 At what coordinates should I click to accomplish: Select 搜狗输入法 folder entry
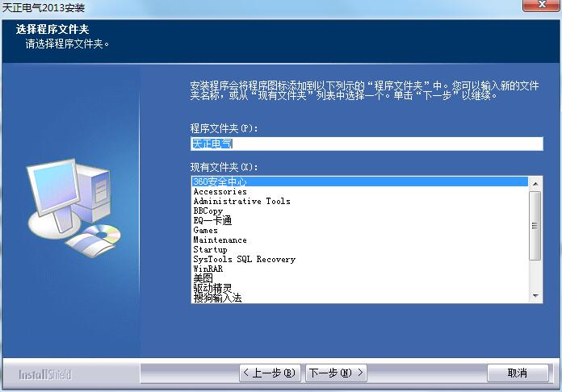pyautogui.click(x=217, y=298)
